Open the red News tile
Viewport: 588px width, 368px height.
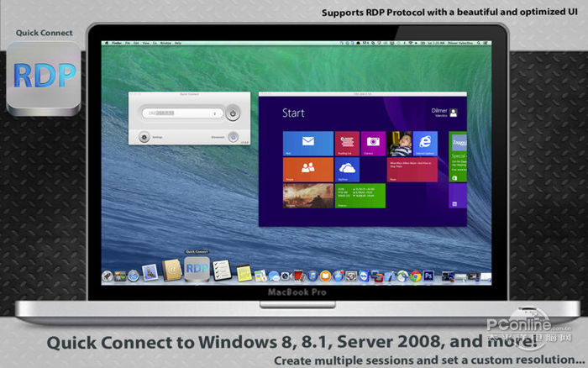(x=412, y=170)
